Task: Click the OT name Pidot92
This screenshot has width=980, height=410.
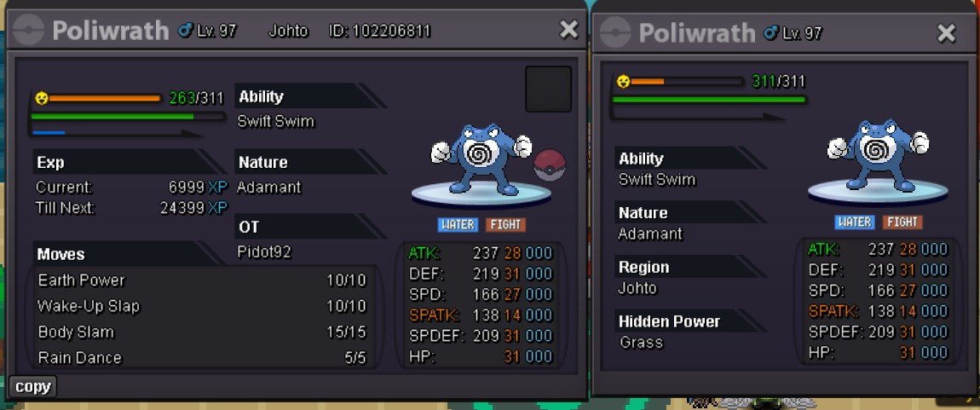Action: click(x=264, y=251)
